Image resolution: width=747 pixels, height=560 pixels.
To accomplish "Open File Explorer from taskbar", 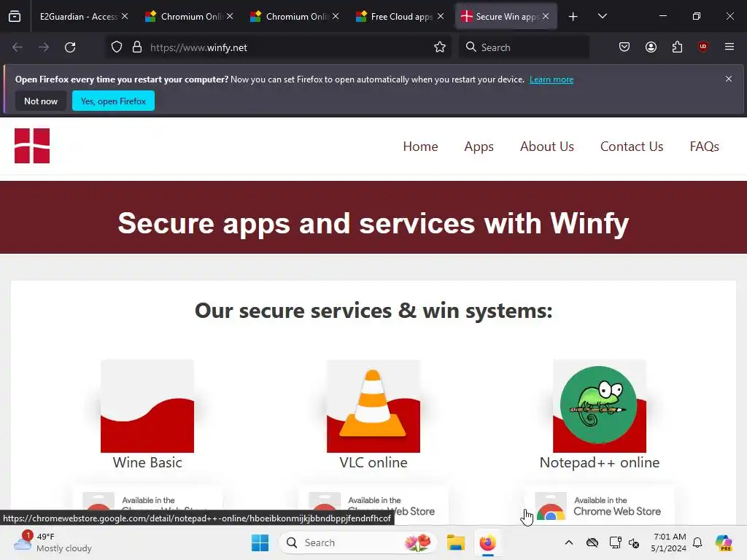I will tap(455, 542).
